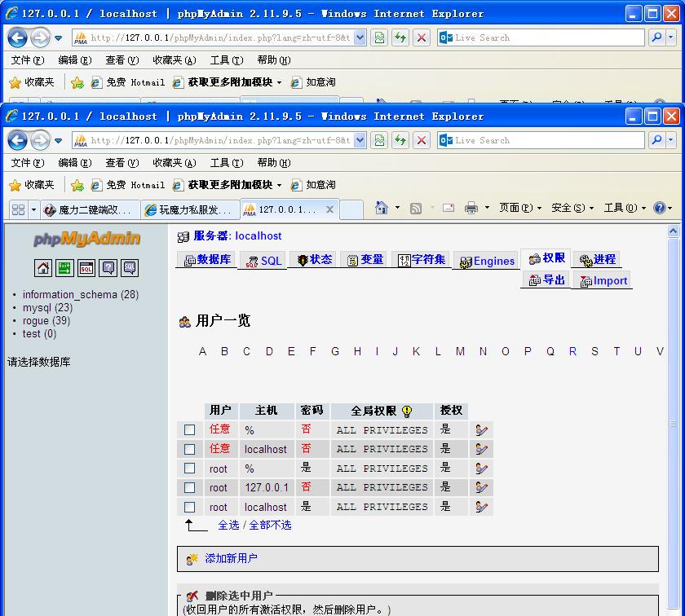Open the Home button dropdown arrow
The height and width of the screenshot is (616, 685).
pyautogui.click(x=398, y=208)
